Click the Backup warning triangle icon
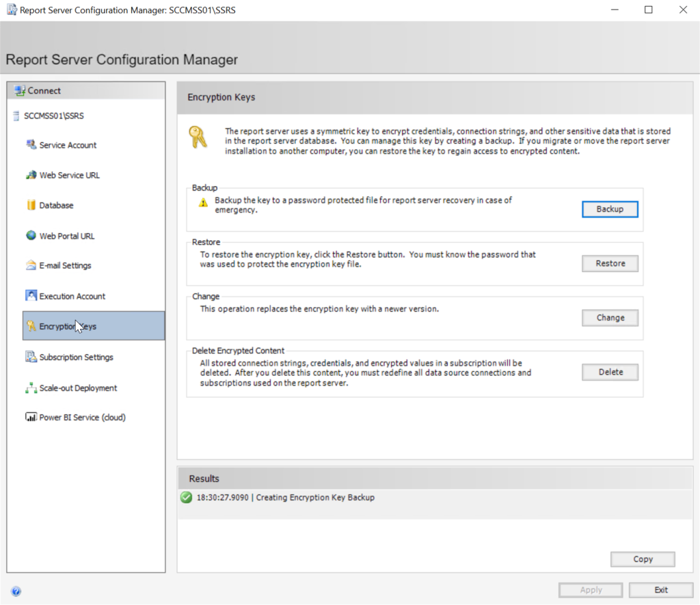The height and width of the screenshot is (605, 700). 203,203
